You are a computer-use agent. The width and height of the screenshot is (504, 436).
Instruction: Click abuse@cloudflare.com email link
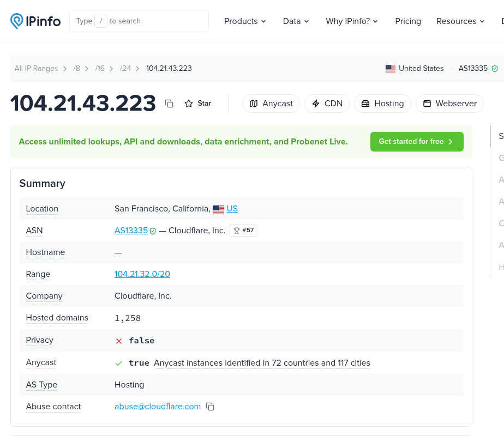pos(158,407)
